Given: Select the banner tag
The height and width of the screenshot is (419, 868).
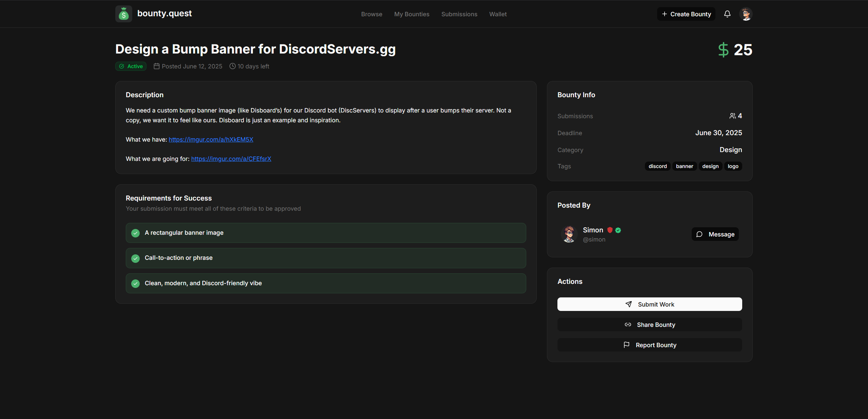Looking at the screenshot, I should click(x=685, y=166).
